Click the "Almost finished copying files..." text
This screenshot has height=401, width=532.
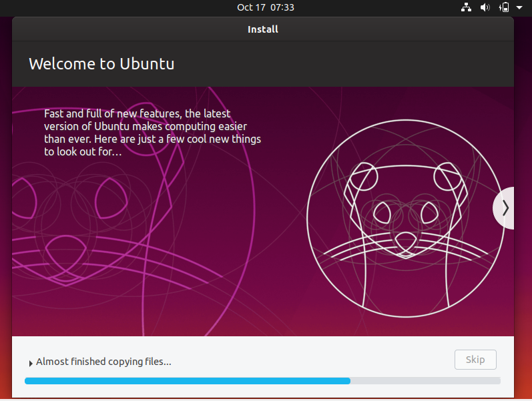point(104,362)
